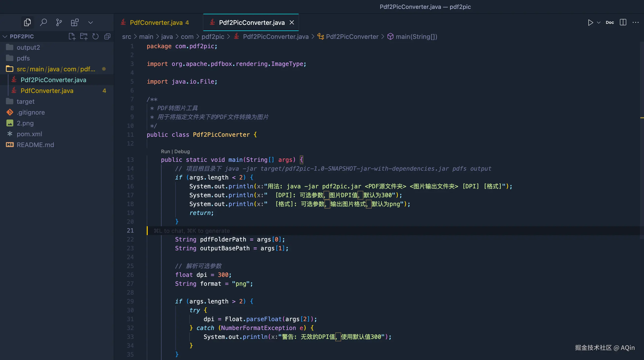The width and height of the screenshot is (644, 360).
Task: Click the New Folder icon in explorer
Action: click(84, 36)
